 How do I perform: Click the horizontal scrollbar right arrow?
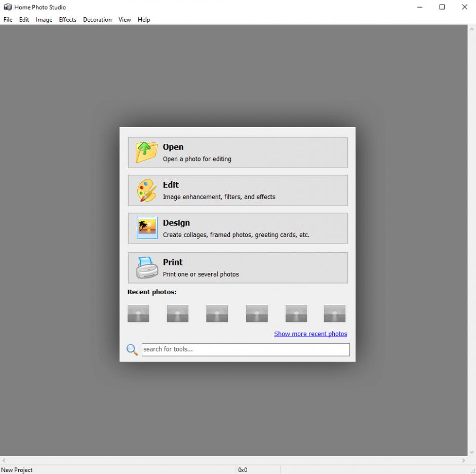(x=463, y=460)
